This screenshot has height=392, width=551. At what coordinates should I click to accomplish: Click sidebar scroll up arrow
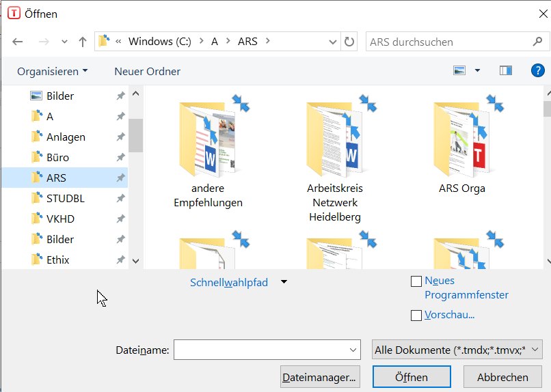click(x=135, y=94)
